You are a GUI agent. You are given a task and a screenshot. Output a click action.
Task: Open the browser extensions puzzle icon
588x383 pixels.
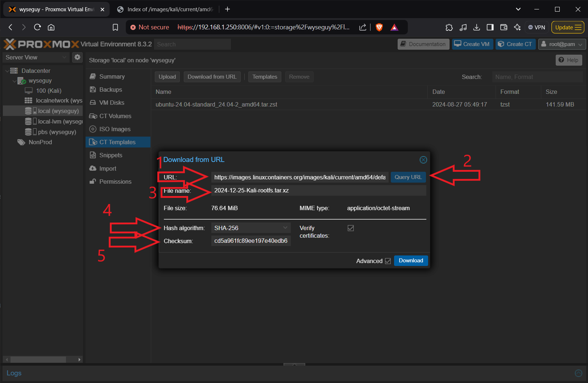click(449, 27)
